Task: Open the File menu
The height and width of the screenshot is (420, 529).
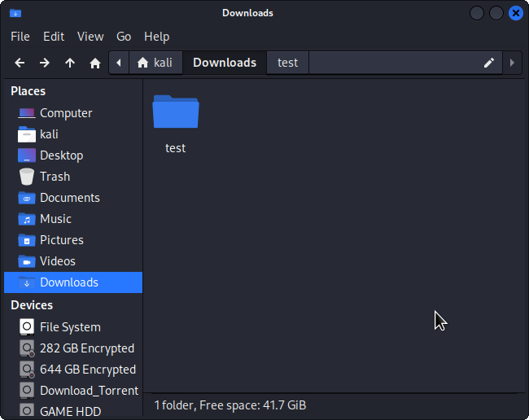Action: (20, 37)
